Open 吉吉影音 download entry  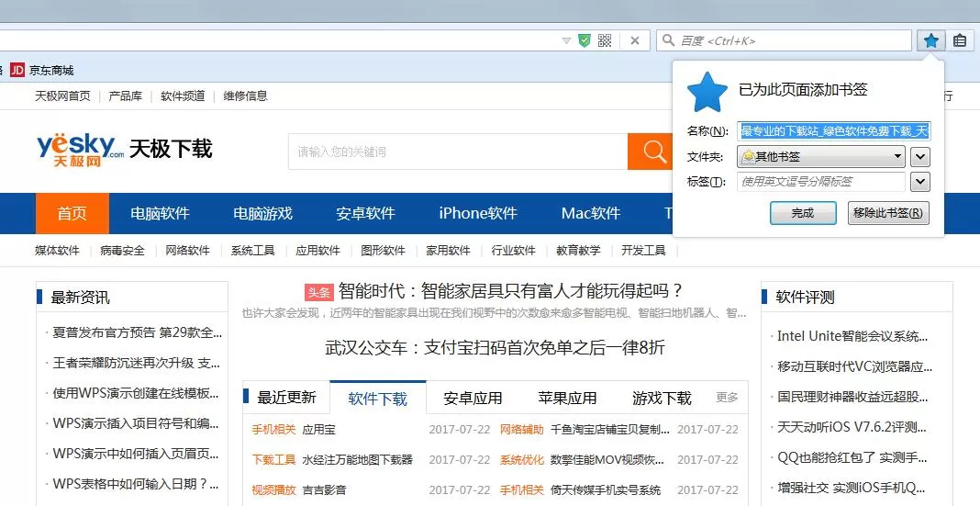[x=325, y=489]
